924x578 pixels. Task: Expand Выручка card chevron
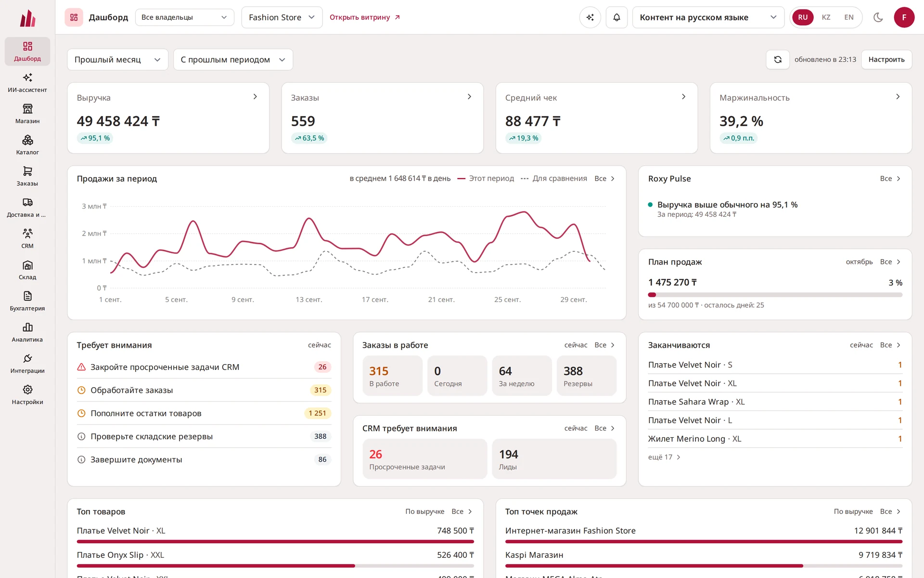(x=255, y=97)
